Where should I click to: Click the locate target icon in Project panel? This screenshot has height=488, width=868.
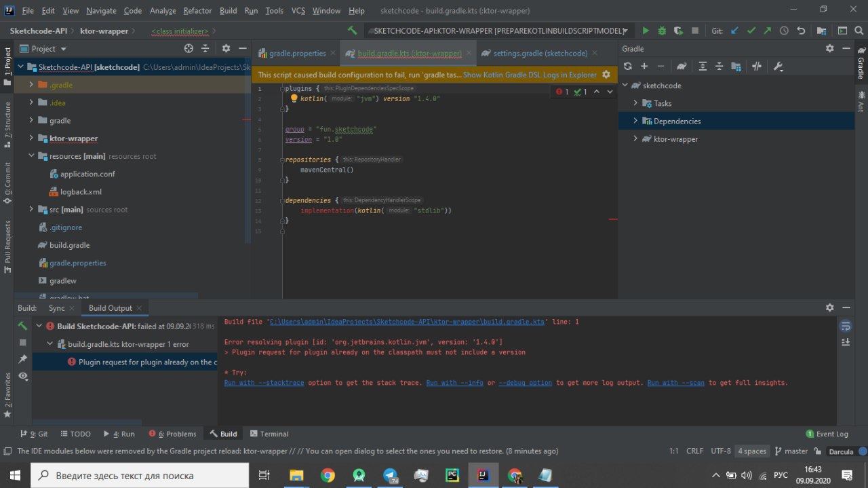coord(189,48)
